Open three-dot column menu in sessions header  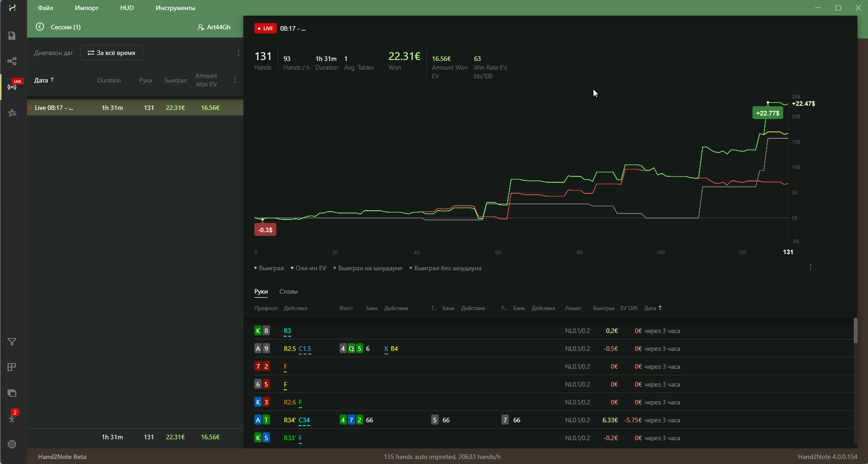(235, 80)
